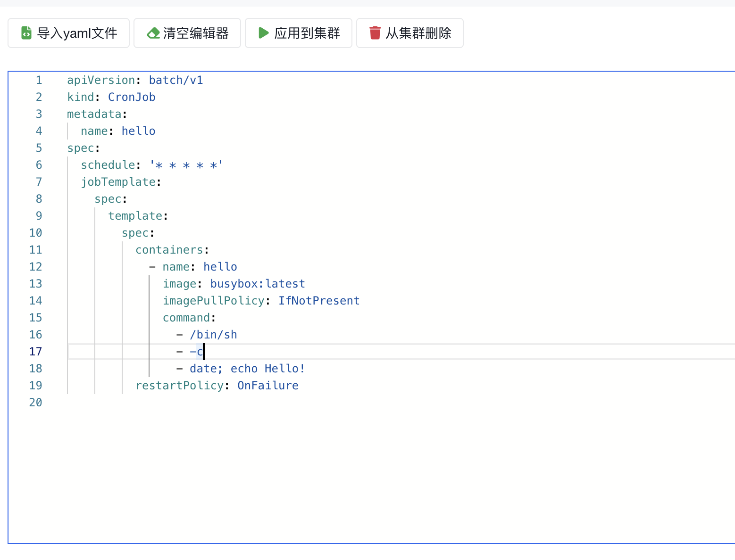Apply to cluster with 应用到集群 button
The height and width of the screenshot is (560, 735).
coord(299,33)
